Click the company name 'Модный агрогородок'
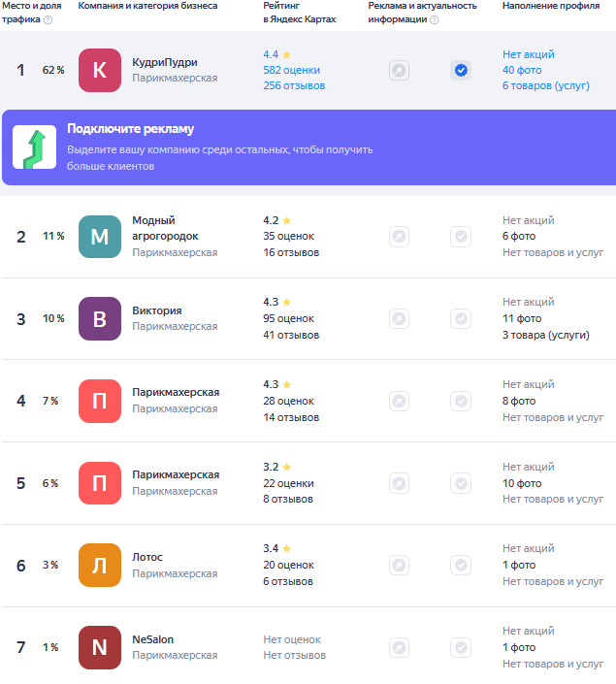The width and height of the screenshot is (616, 684). 165,228
